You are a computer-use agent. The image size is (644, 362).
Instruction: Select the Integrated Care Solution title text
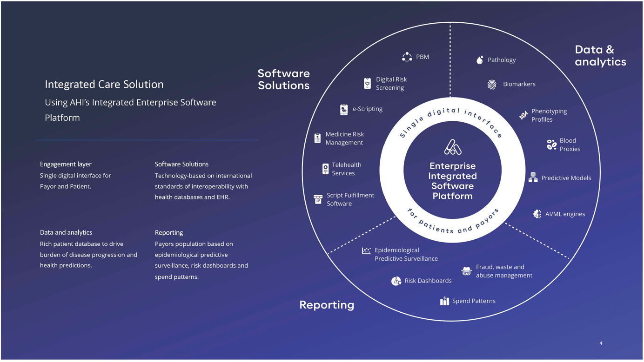104,84
